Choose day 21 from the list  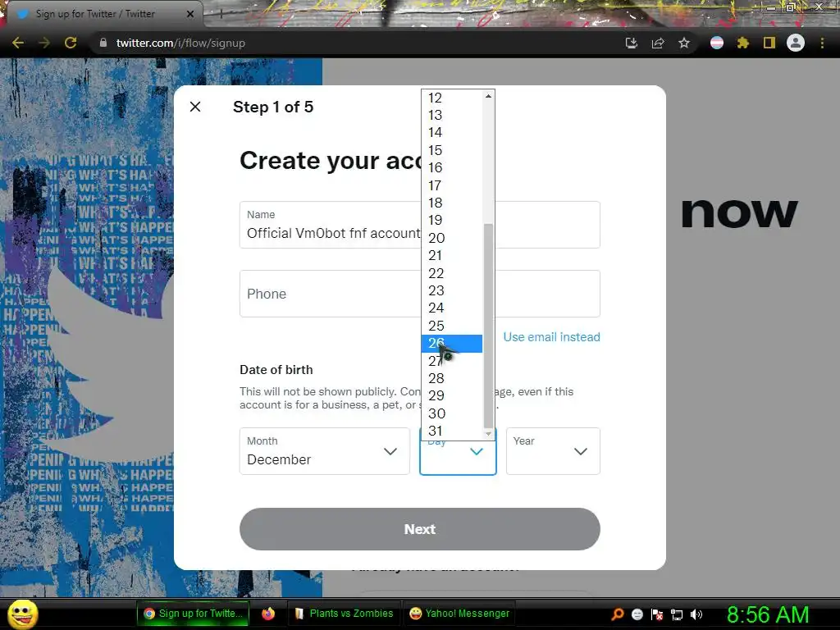click(452, 256)
